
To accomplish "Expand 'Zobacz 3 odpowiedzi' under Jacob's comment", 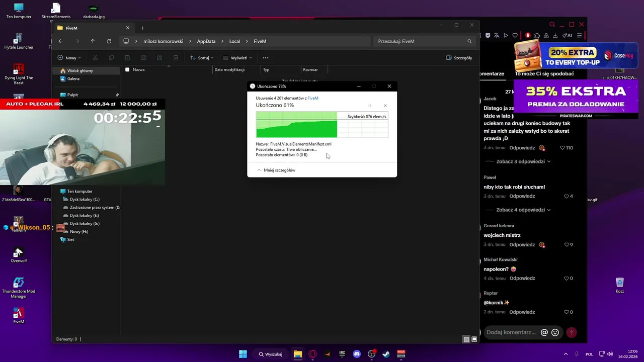I will [x=523, y=162].
